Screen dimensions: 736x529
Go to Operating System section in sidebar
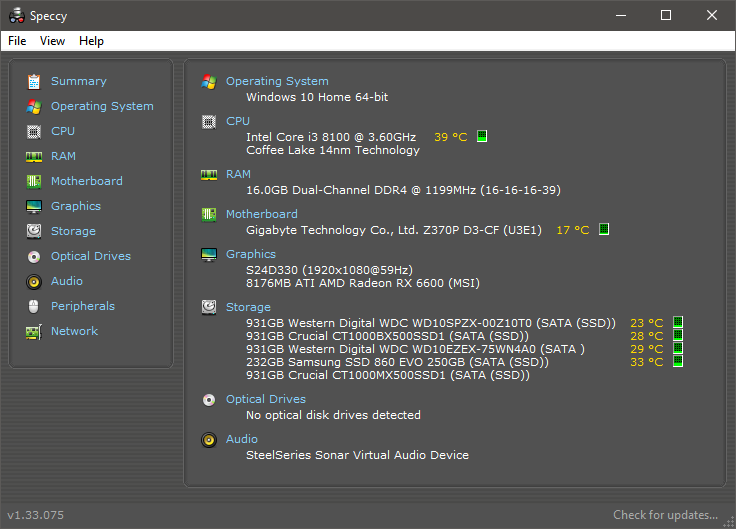click(102, 106)
